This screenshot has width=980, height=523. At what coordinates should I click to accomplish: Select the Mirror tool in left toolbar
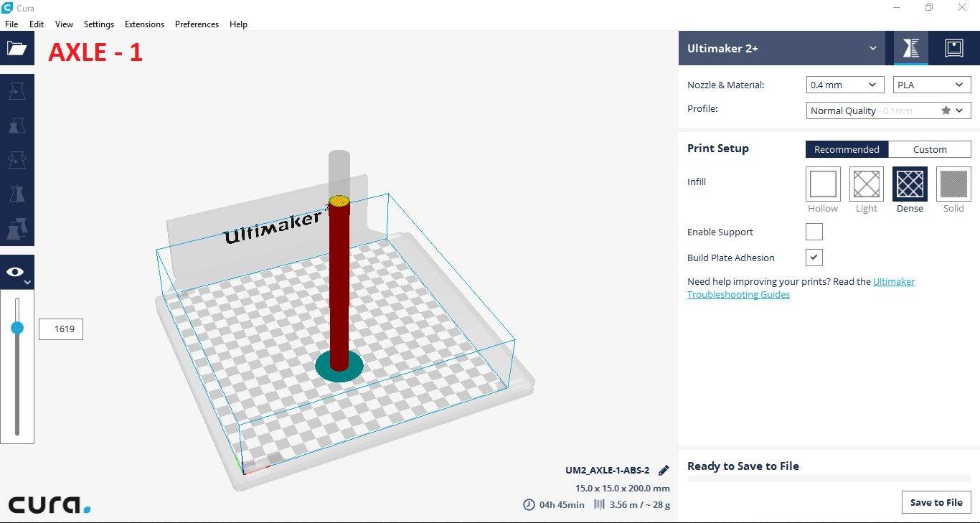(x=17, y=194)
